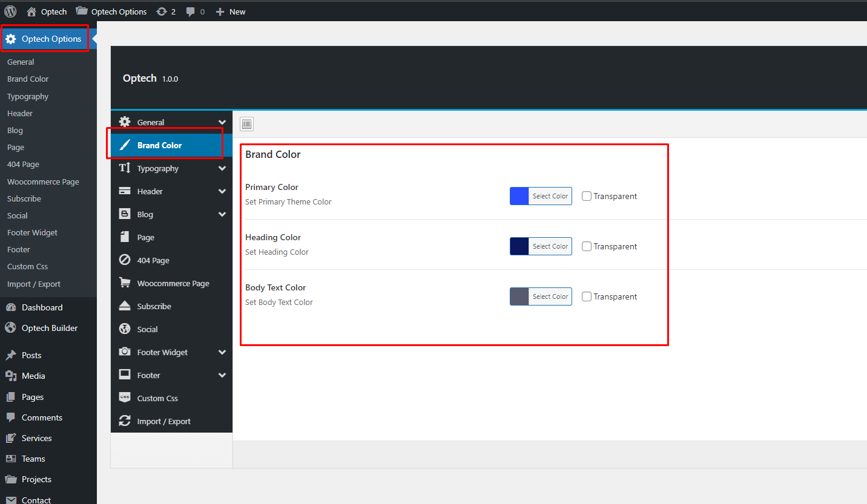
Task: Click the Custom Css icon in panel
Action: pos(125,398)
